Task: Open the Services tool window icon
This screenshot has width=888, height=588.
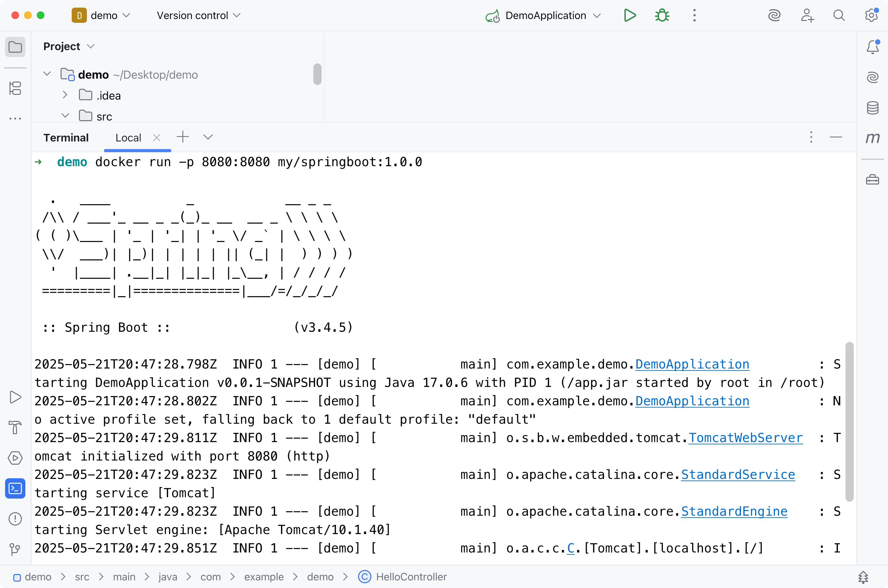Action: tap(15, 458)
